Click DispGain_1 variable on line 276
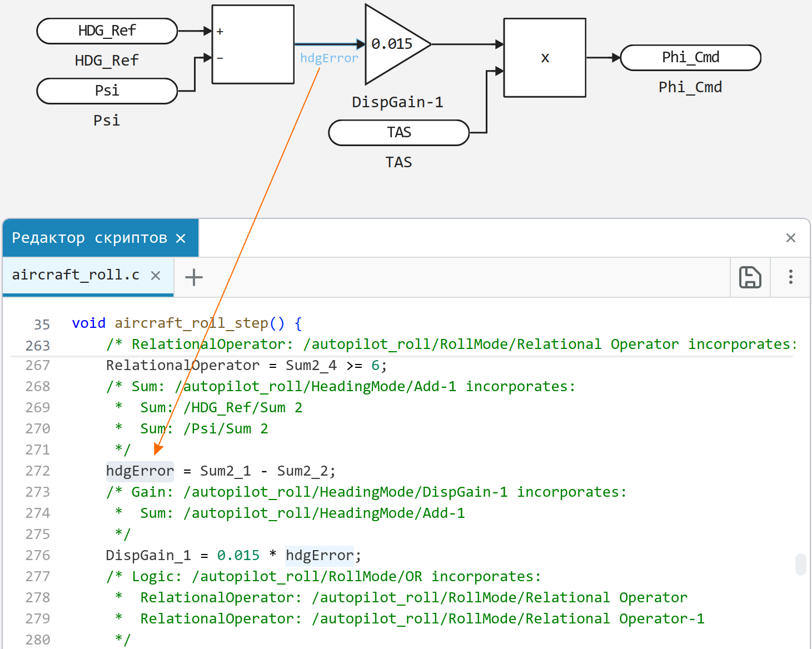 click(x=148, y=556)
